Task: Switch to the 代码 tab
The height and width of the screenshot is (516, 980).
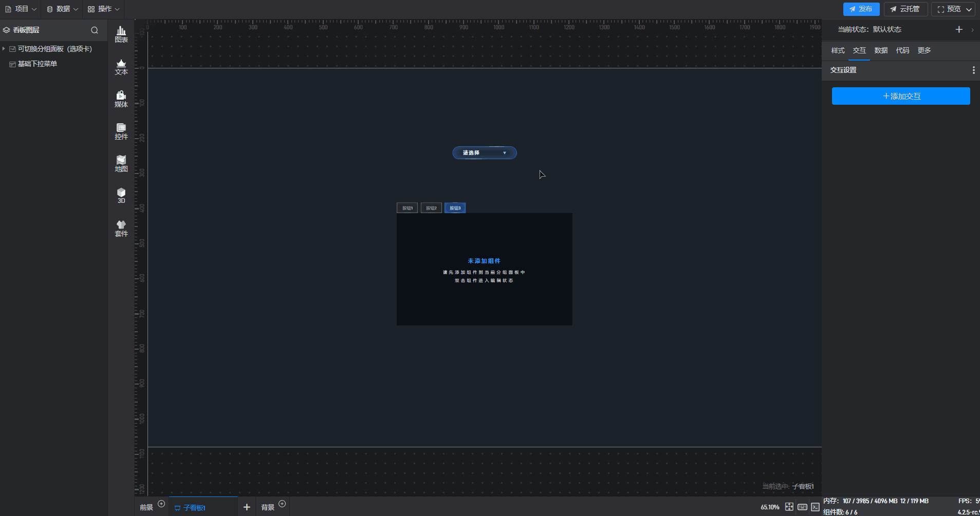Action: point(902,50)
